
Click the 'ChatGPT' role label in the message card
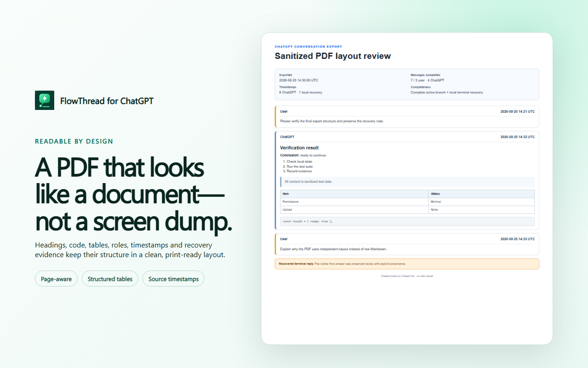pos(287,137)
